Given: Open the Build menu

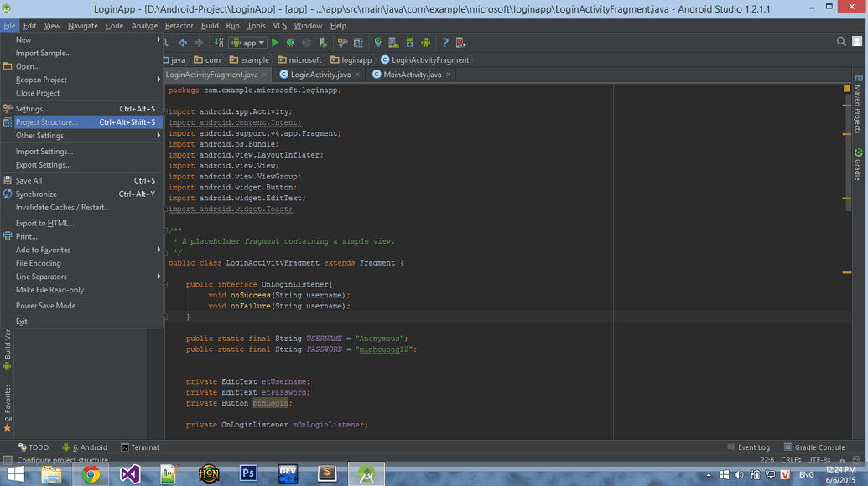Looking at the screenshot, I should pos(210,25).
